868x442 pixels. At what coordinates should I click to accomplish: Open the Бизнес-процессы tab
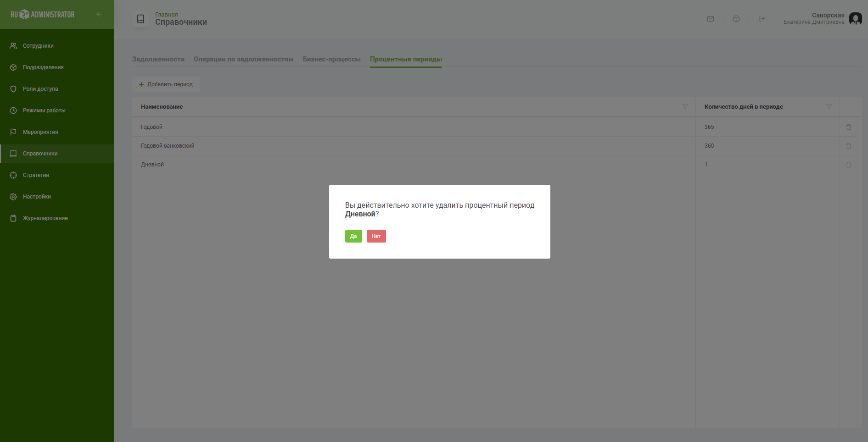pyautogui.click(x=331, y=59)
